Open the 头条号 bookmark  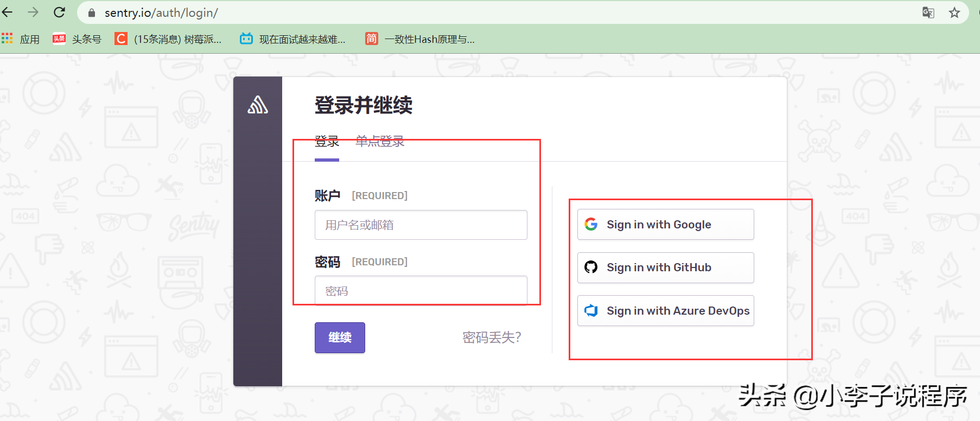click(77, 39)
